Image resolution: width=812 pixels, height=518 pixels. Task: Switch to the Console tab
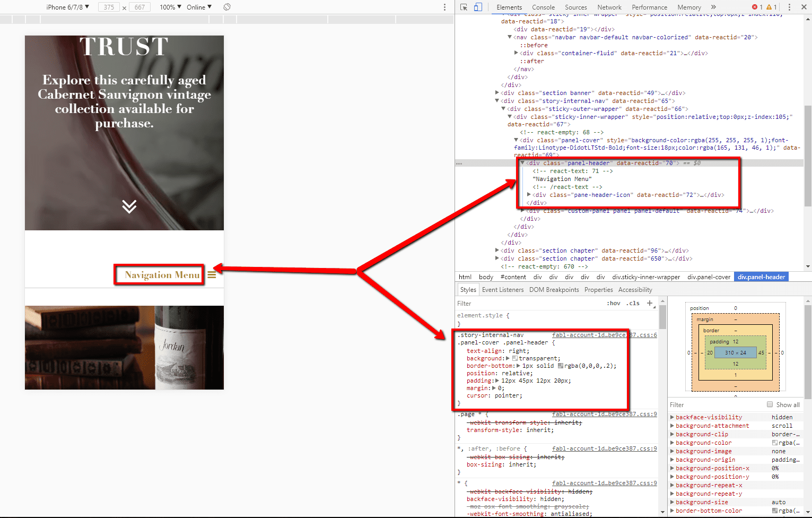(x=543, y=7)
